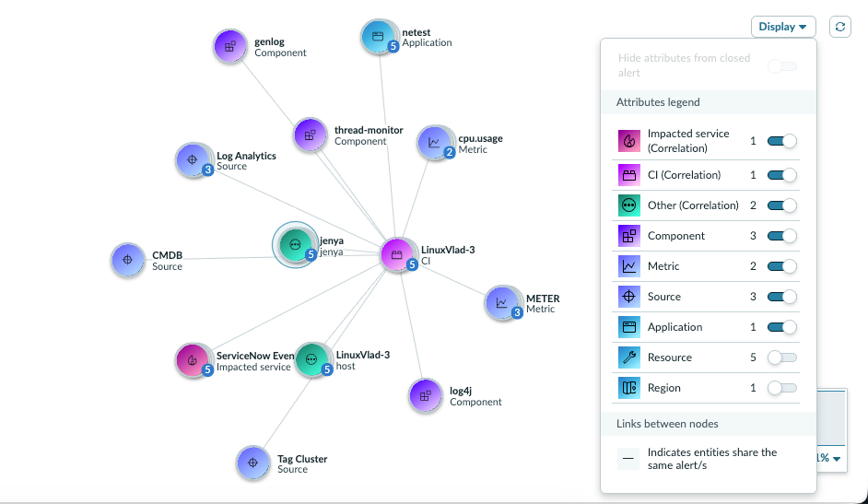Image resolution: width=868 pixels, height=504 pixels.
Task: Click the link line legend icon
Action: tap(628, 459)
